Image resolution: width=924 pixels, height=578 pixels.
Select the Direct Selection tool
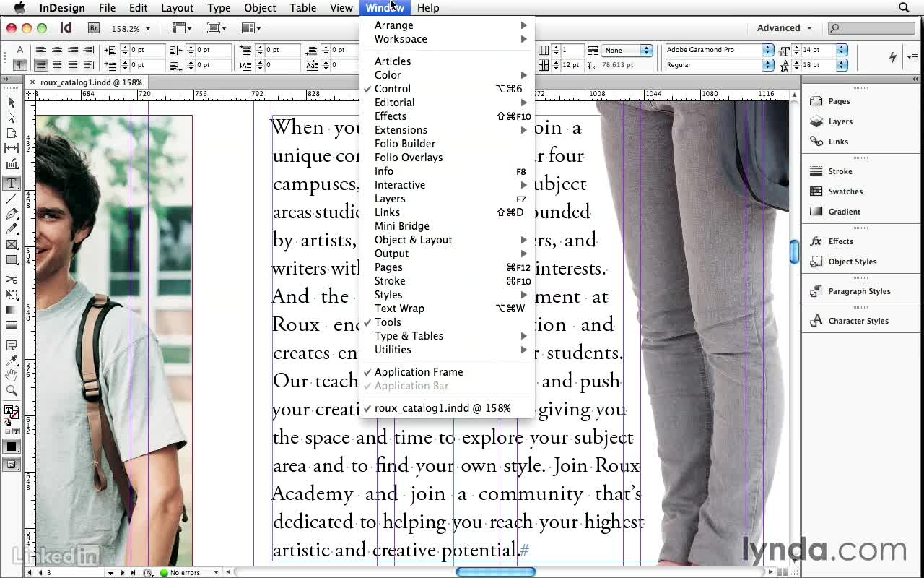click(12, 118)
